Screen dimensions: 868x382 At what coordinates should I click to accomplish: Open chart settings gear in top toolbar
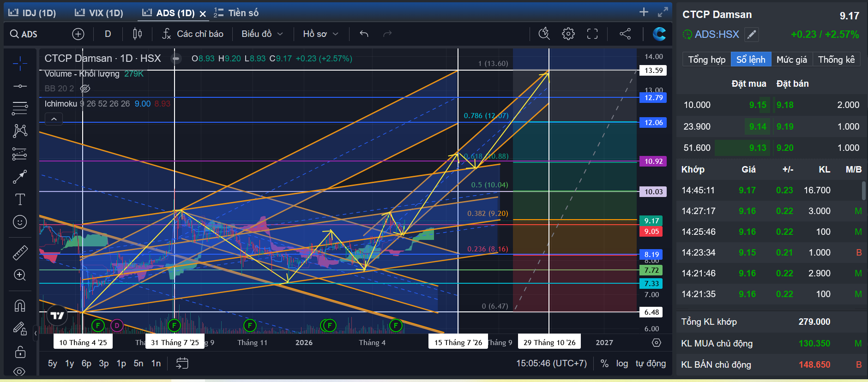coord(568,34)
